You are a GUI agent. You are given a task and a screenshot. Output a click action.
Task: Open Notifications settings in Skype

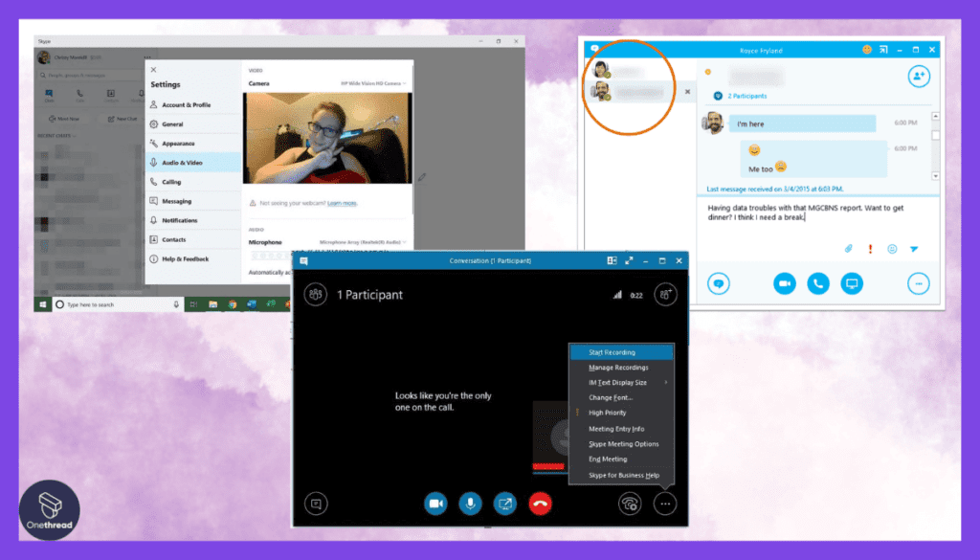[193, 220]
